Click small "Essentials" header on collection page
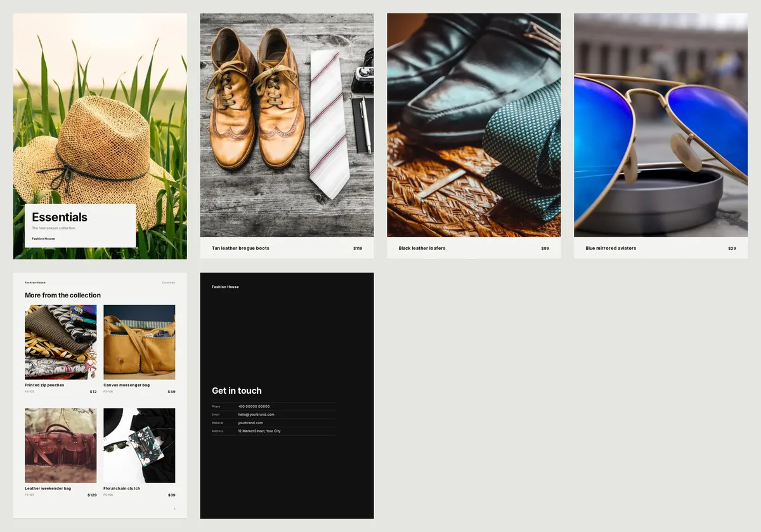Screen dimensions: 761x532 pos(169,283)
